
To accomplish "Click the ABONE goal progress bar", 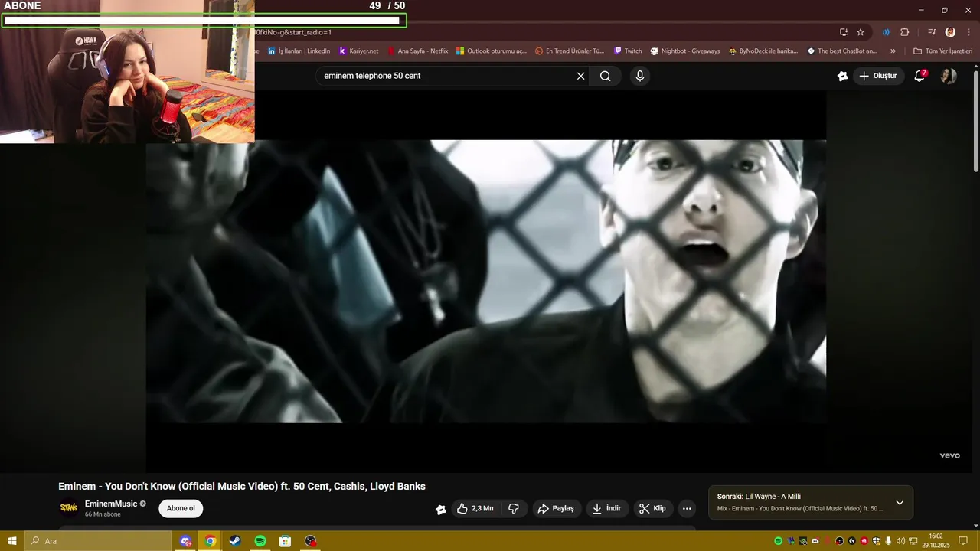I will (x=203, y=21).
